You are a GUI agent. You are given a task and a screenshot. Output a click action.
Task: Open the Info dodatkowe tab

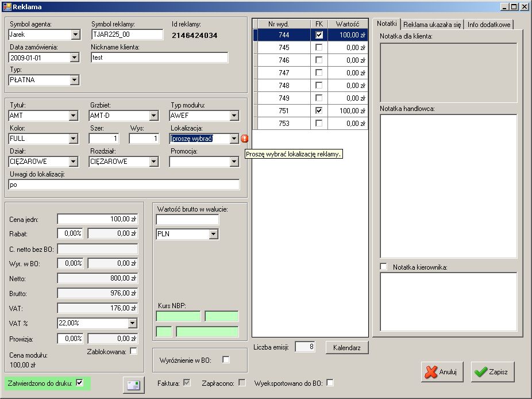[488, 24]
